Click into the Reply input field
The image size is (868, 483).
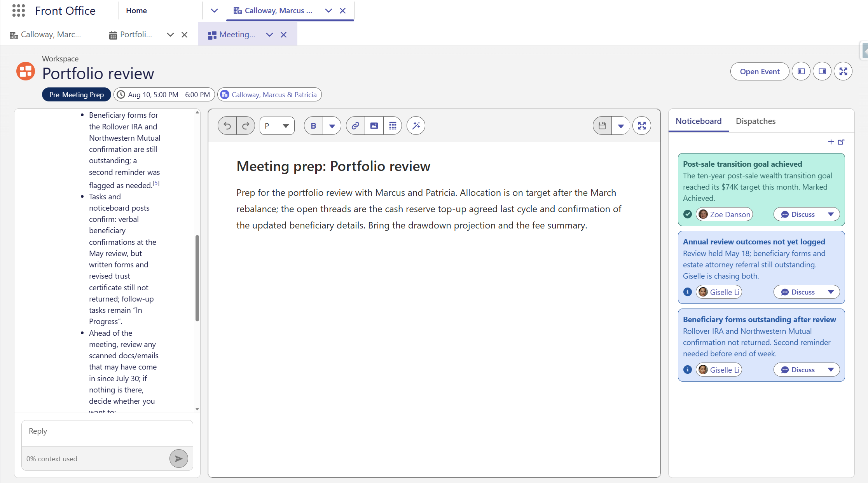tap(107, 433)
